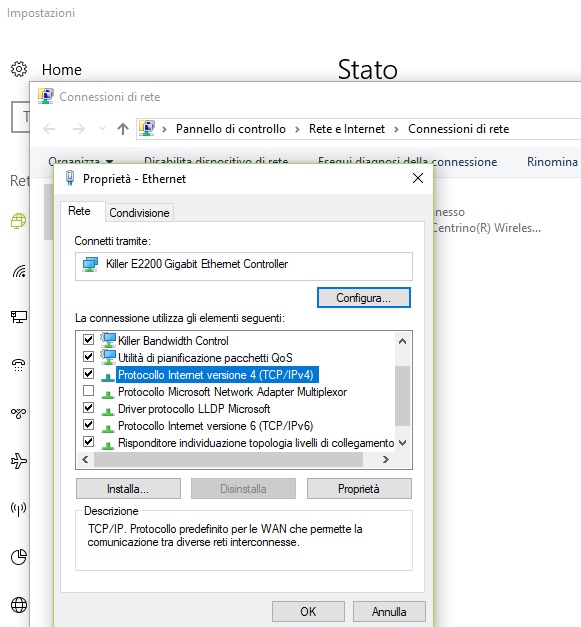Uncheck Protocollo Internet versione 4 checkbox
The image size is (581, 627).
[x=88, y=374]
